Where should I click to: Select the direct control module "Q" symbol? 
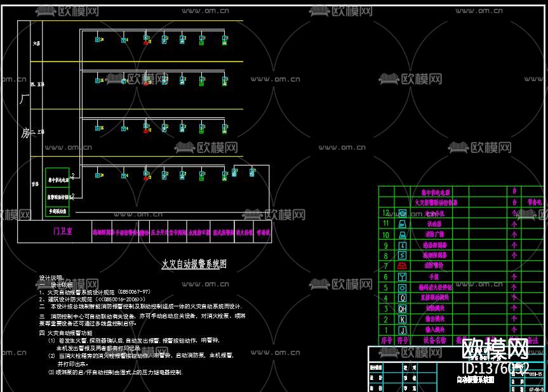pos(401,297)
